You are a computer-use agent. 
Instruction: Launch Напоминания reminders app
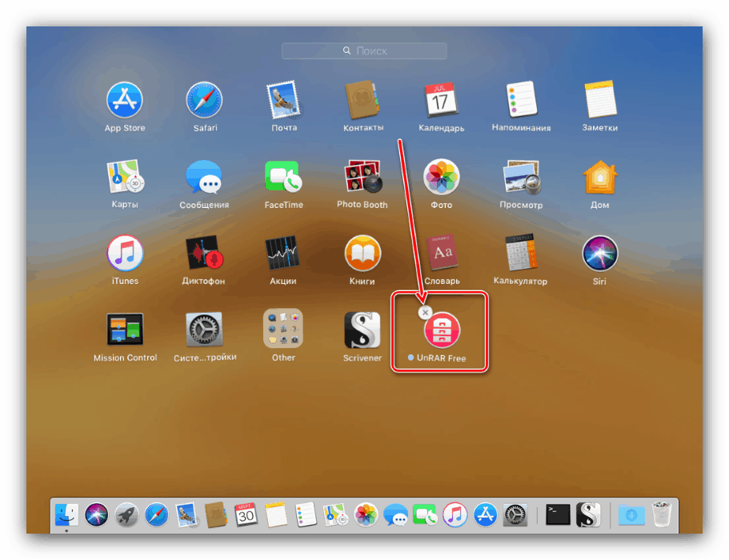point(521,99)
